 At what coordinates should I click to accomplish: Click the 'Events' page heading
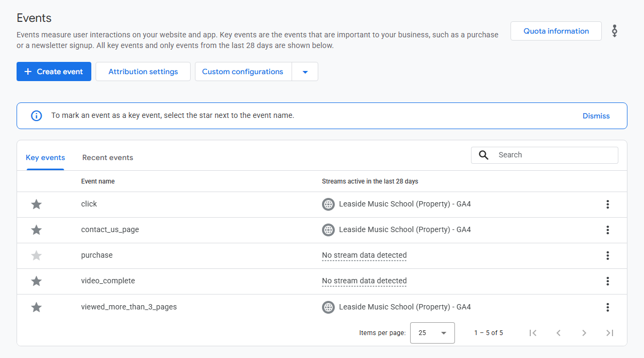click(x=34, y=18)
